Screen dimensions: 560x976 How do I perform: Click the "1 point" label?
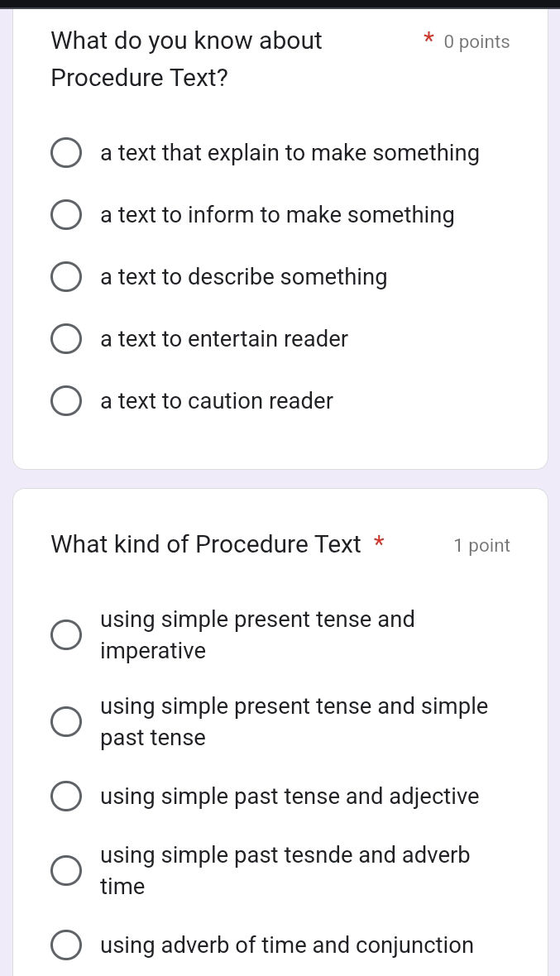(x=482, y=545)
